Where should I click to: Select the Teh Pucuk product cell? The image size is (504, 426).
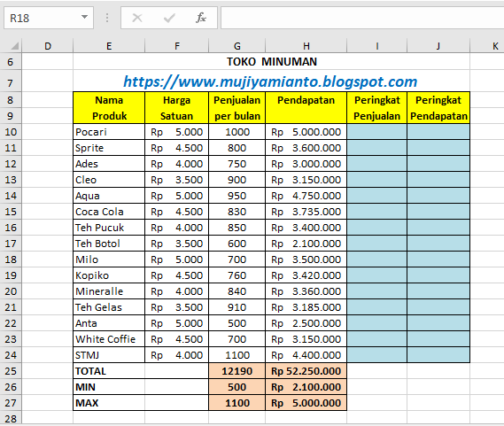pos(109,228)
